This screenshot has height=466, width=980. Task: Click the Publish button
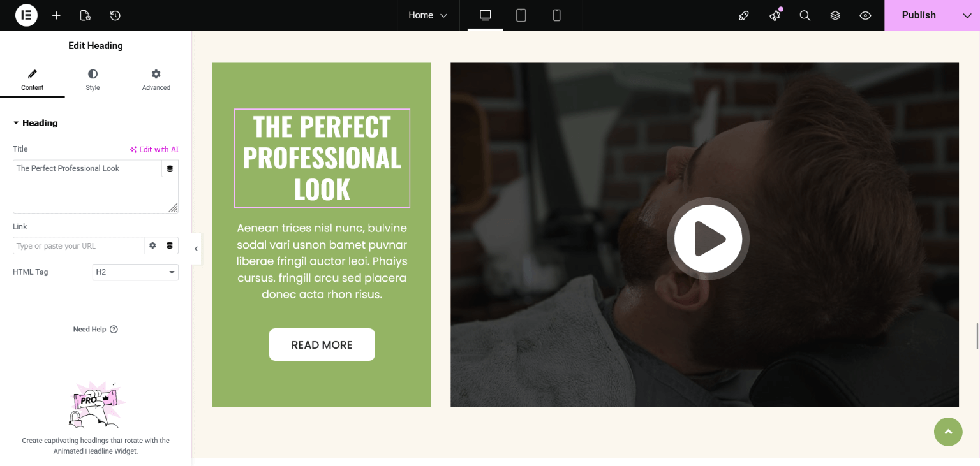(918, 15)
